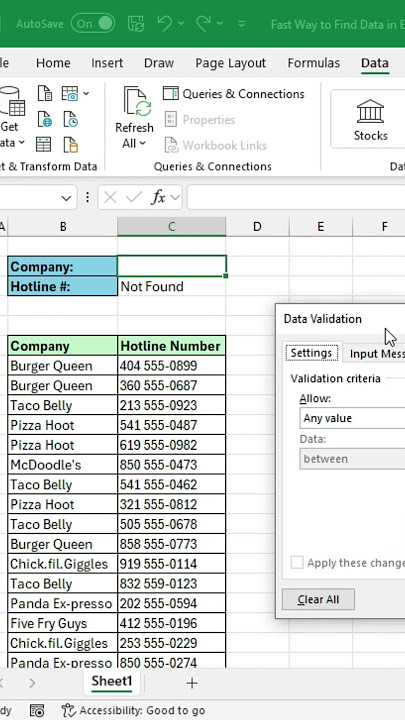Add a new sheet with plus
This screenshot has height=720, width=405.
[x=192, y=683]
